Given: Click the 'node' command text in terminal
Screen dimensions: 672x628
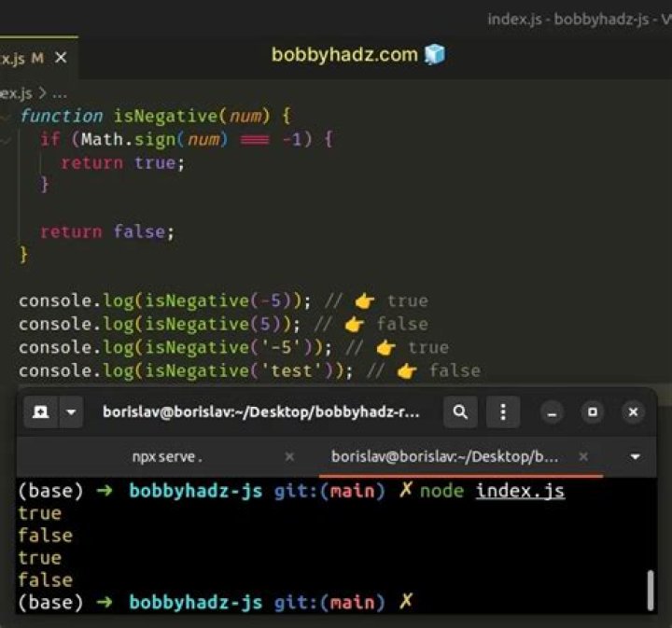Looking at the screenshot, I should click(x=441, y=491).
